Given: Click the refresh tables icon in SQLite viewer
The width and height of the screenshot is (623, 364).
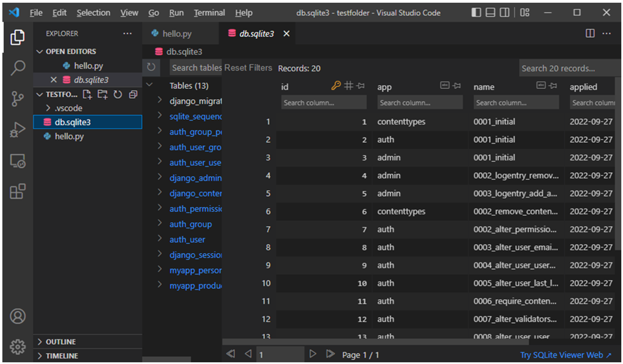Looking at the screenshot, I should [x=151, y=67].
